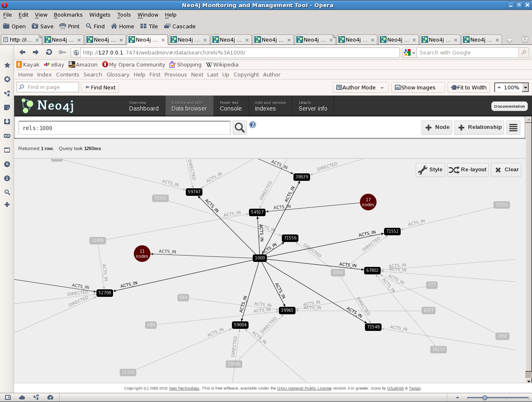Switch to the Console tab
This screenshot has width=532, height=402.
231,106
